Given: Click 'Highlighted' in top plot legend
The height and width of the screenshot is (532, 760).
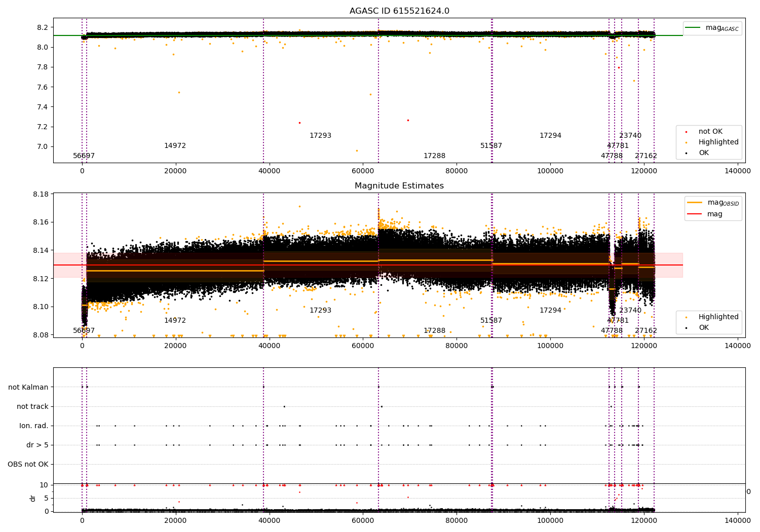Looking at the screenshot, I should point(712,142).
